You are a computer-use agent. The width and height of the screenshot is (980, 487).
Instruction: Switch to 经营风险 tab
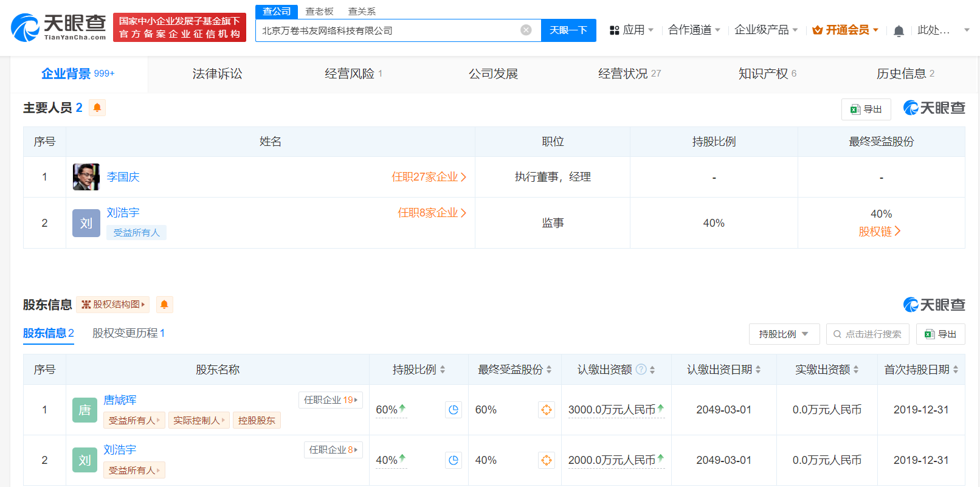[353, 74]
